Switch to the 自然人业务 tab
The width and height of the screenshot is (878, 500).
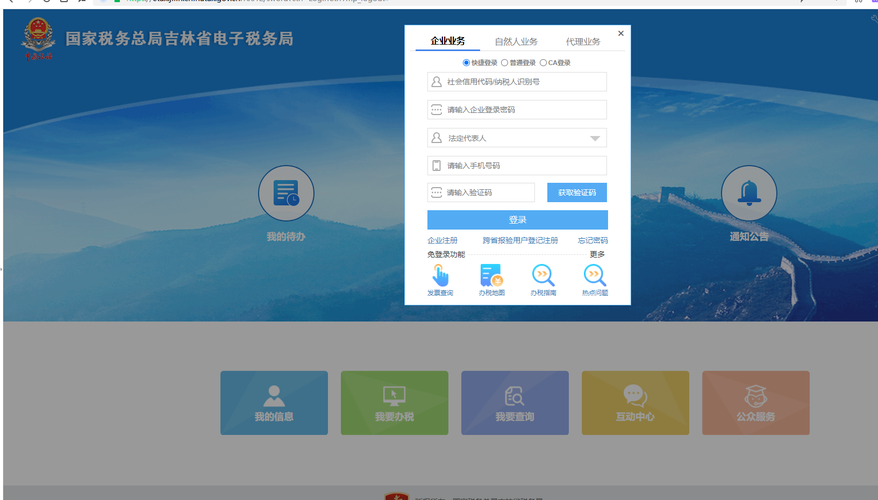click(x=516, y=42)
